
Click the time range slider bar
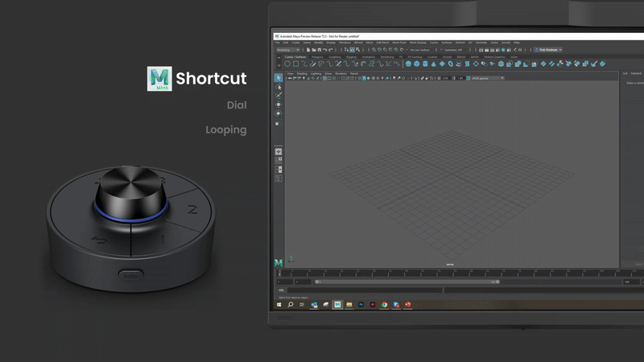pos(405,282)
